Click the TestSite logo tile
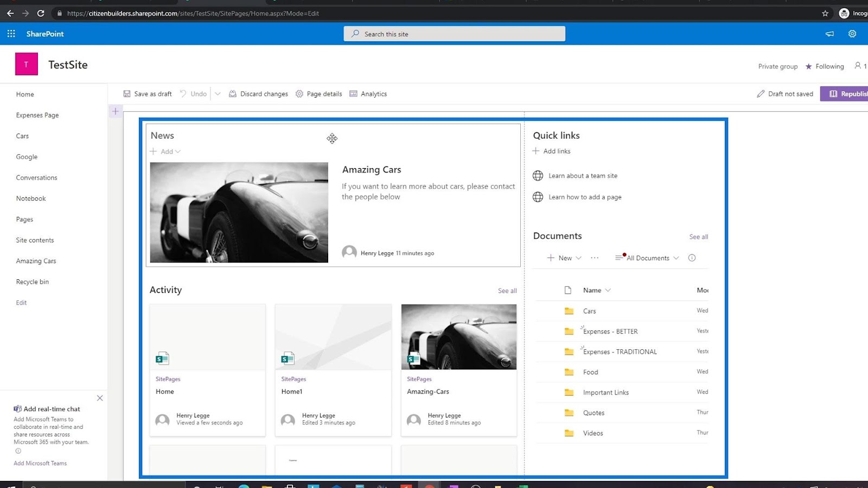Screen dimensions: 868x488 tap(26, 65)
